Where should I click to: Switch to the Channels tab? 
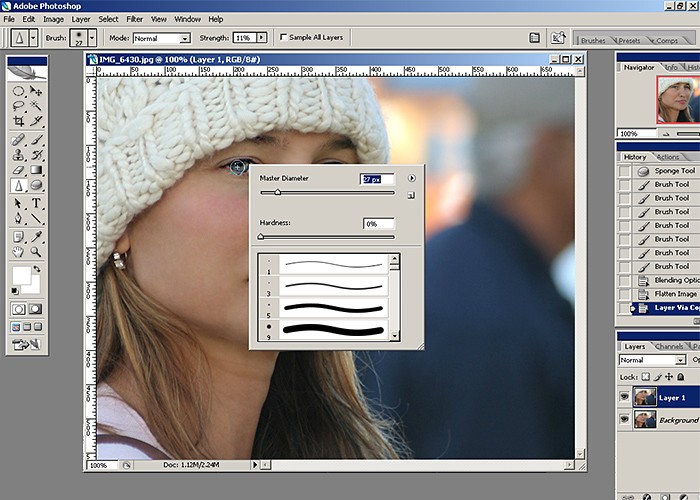(669, 346)
